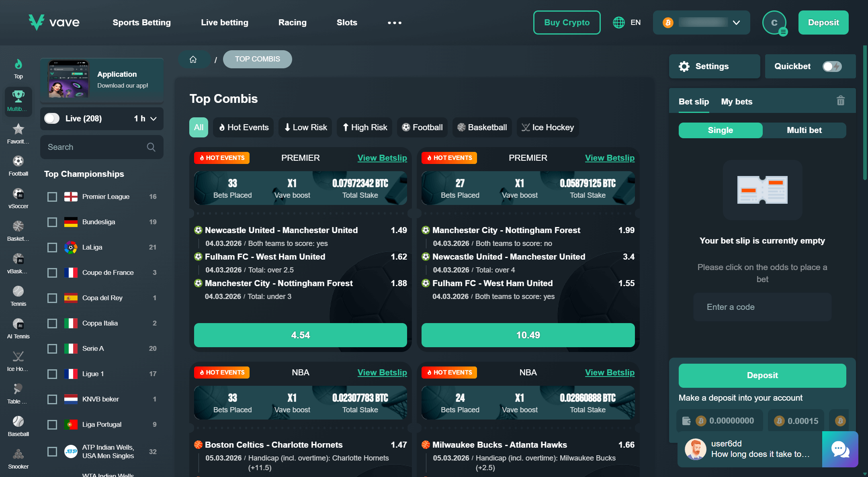Click the Buy Crypto button
The image size is (868, 477).
point(567,23)
